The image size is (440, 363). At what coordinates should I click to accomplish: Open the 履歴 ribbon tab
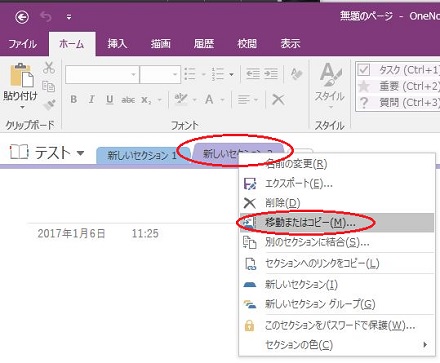tap(204, 43)
